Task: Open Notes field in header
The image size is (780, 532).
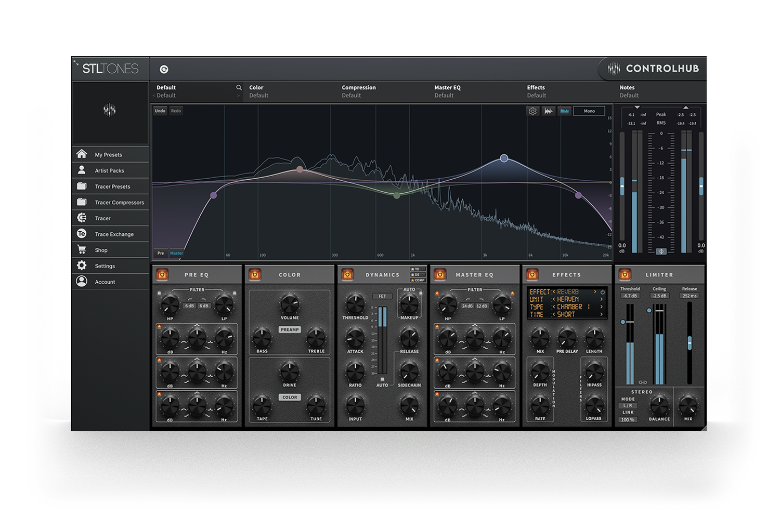Action: pos(661,91)
